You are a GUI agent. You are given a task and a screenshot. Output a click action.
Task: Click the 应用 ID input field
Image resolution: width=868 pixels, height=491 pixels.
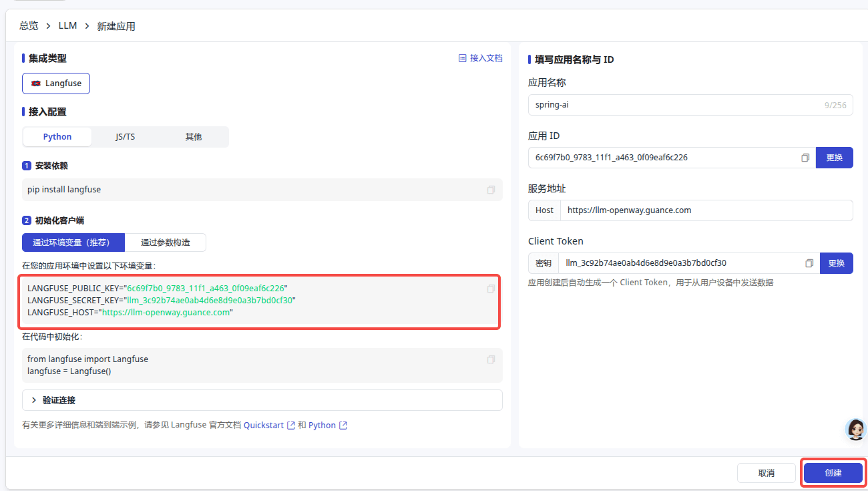(x=672, y=158)
